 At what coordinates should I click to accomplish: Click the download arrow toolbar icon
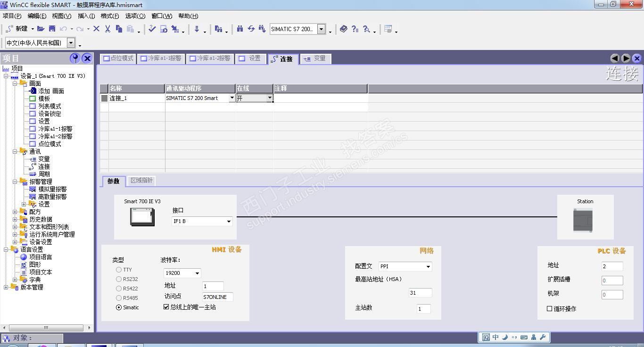197,29
